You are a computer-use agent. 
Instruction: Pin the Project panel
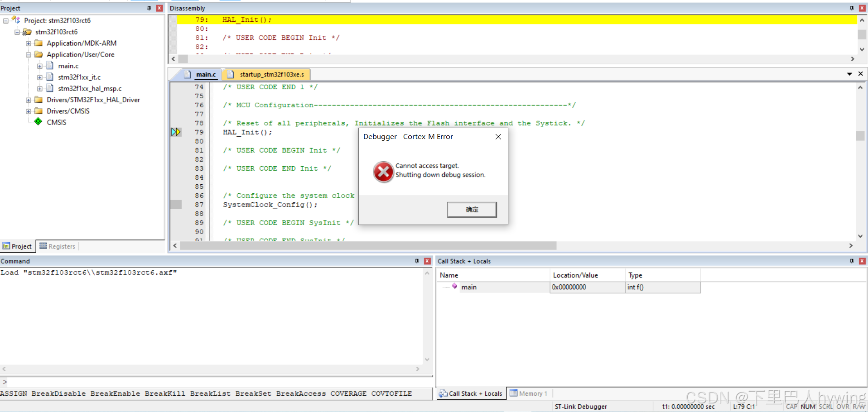(x=149, y=8)
